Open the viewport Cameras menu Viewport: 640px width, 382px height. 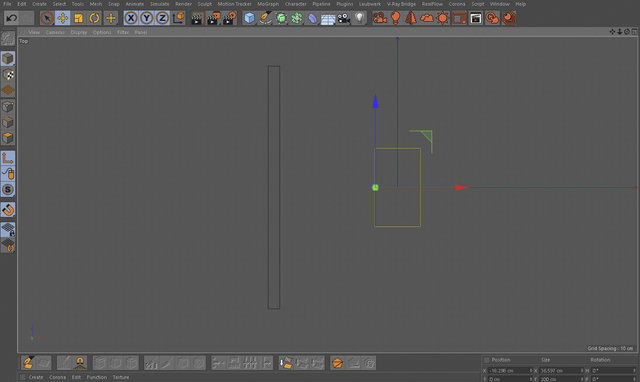click(x=55, y=32)
